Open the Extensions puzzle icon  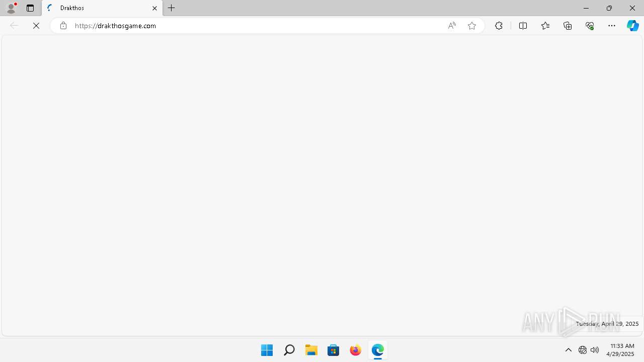(x=499, y=26)
